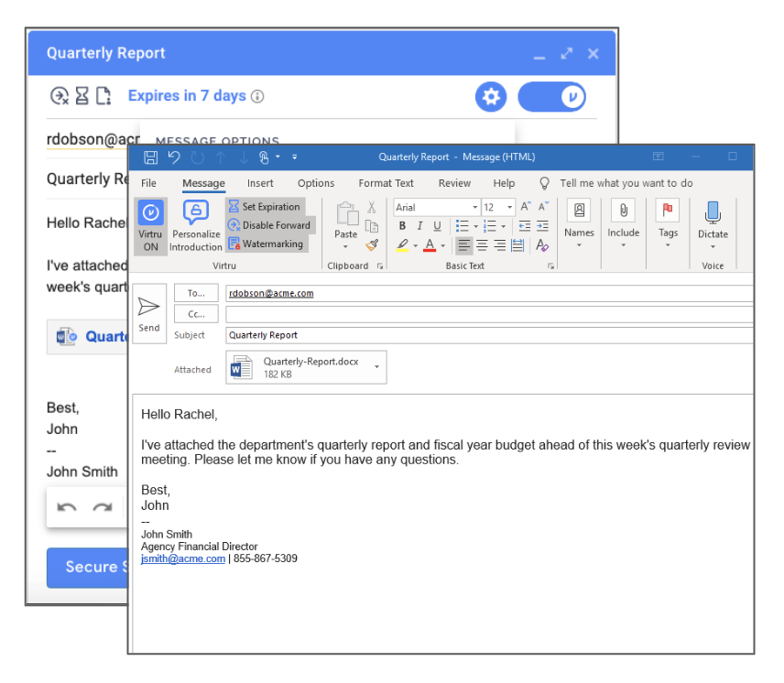Open the Quarterly-Report.docx attachment dropdown arrow
The width and height of the screenshot is (784, 683).
377,367
